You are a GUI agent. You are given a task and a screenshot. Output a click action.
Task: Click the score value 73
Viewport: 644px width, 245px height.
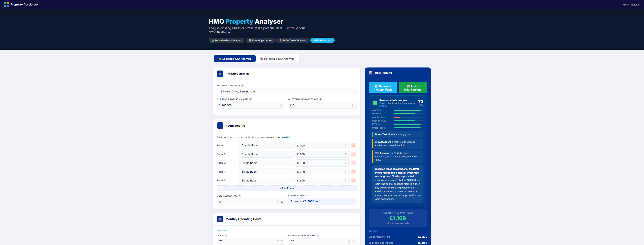[x=420, y=102]
